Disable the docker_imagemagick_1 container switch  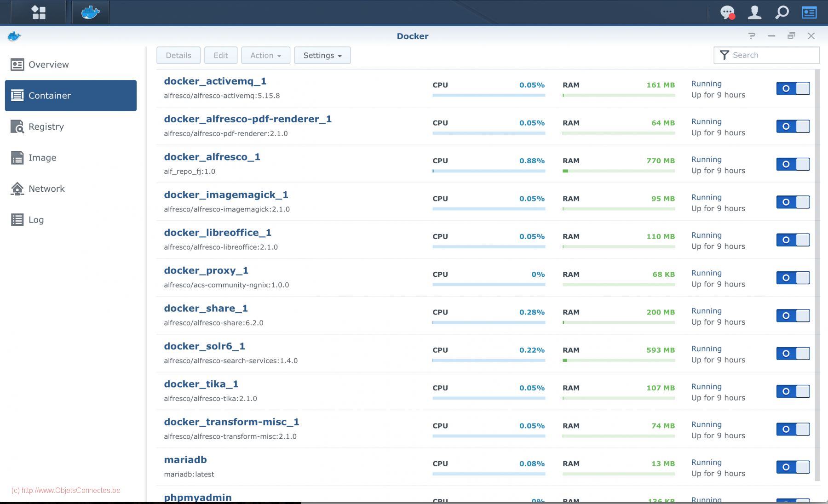tap(793, 202)
